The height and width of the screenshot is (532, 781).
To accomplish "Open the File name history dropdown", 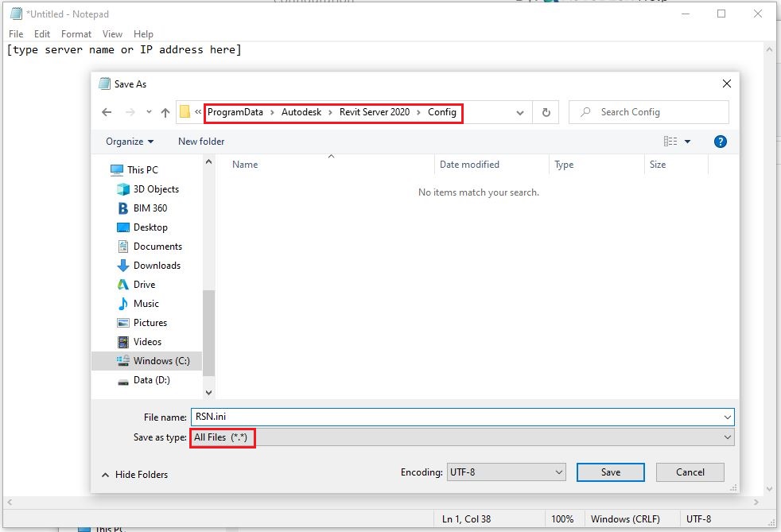I will pos(727,417).
